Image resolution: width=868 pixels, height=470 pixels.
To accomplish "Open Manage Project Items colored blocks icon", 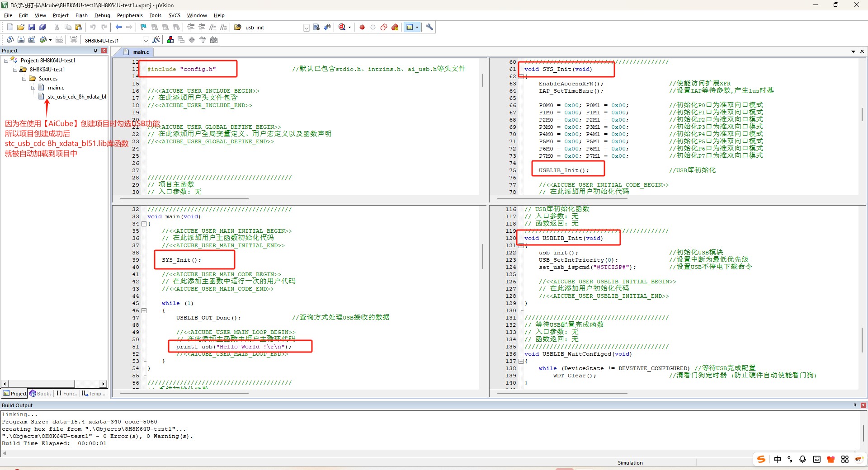I will coord(170,40).
